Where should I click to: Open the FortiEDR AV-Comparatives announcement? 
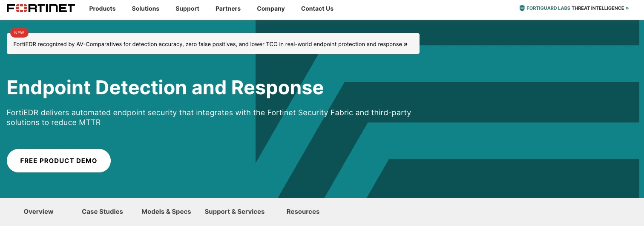pos(213,44)
